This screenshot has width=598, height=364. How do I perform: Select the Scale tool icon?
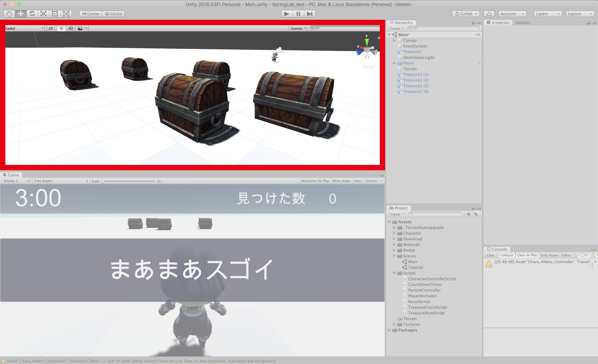tap(43, 14)
